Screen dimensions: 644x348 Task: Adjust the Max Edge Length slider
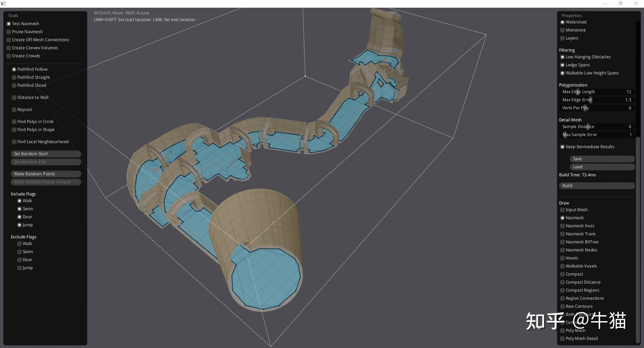pyautogui.click(x=597, y=92)
